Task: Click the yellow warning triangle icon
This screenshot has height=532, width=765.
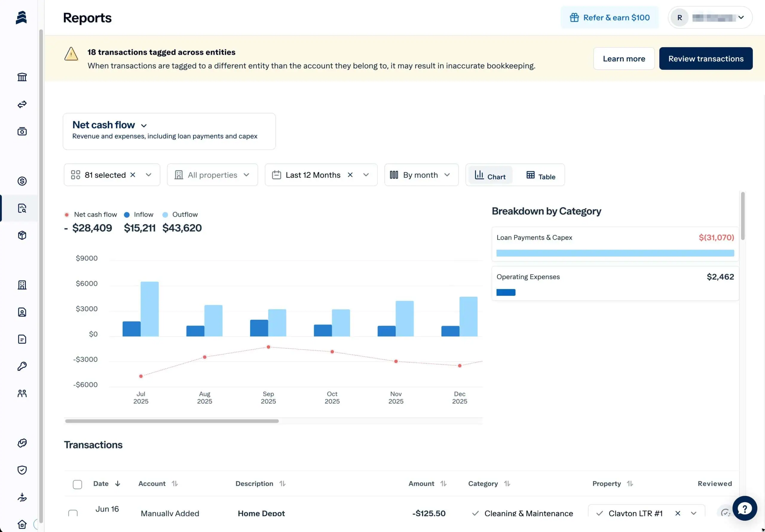Action: [x=71, y=54]
